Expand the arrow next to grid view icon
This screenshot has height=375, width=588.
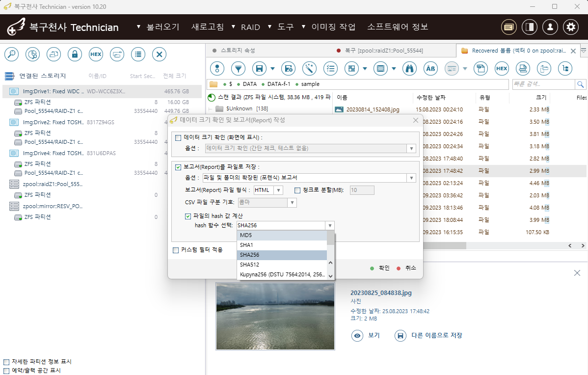365,69
